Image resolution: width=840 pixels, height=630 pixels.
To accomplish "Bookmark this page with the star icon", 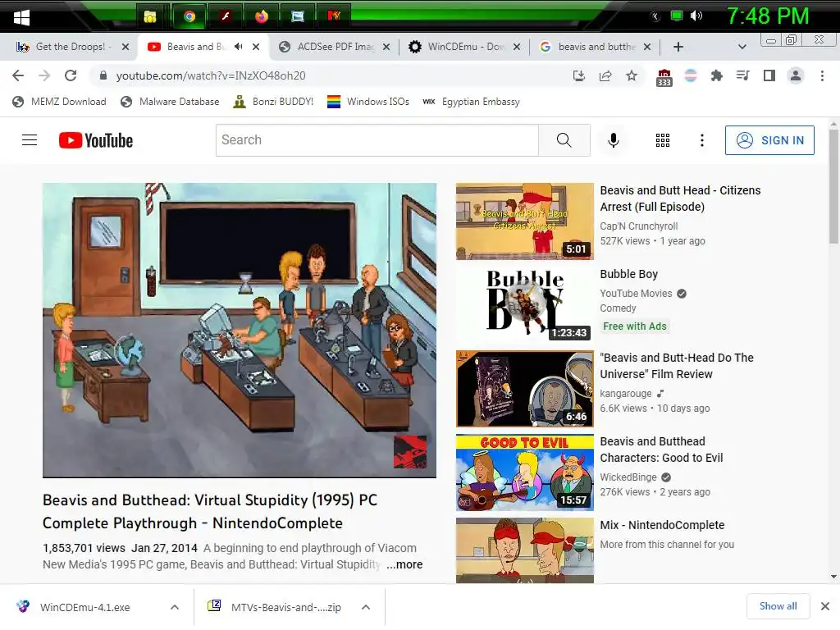I will pyautogui.click(x=632, y=75).
